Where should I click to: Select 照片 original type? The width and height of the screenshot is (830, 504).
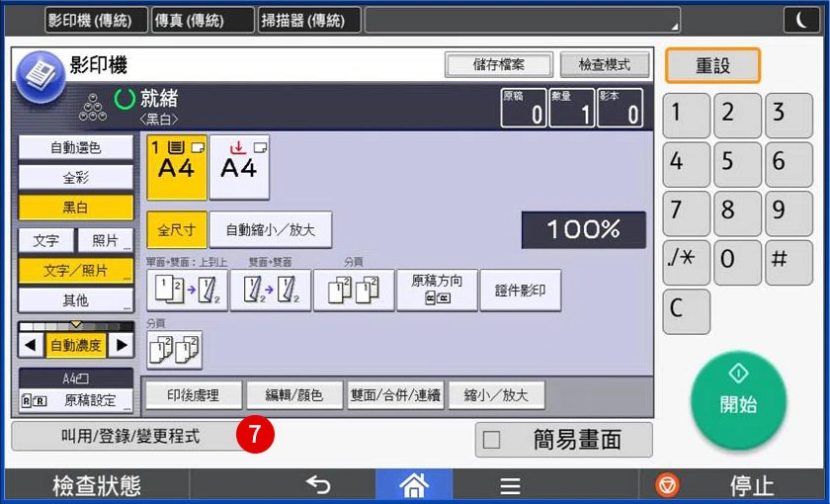pyautogui.click(x=106, y=241)
